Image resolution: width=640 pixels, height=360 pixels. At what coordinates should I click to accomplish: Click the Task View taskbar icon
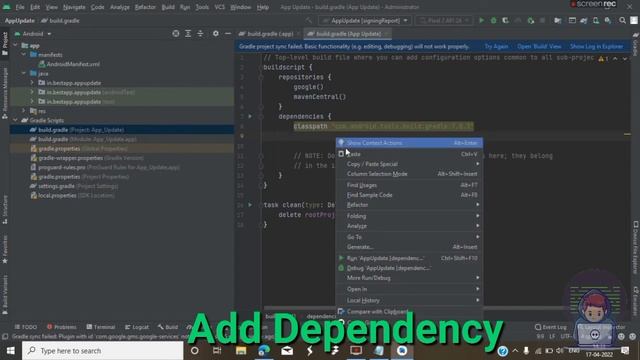tap(217, 351)
